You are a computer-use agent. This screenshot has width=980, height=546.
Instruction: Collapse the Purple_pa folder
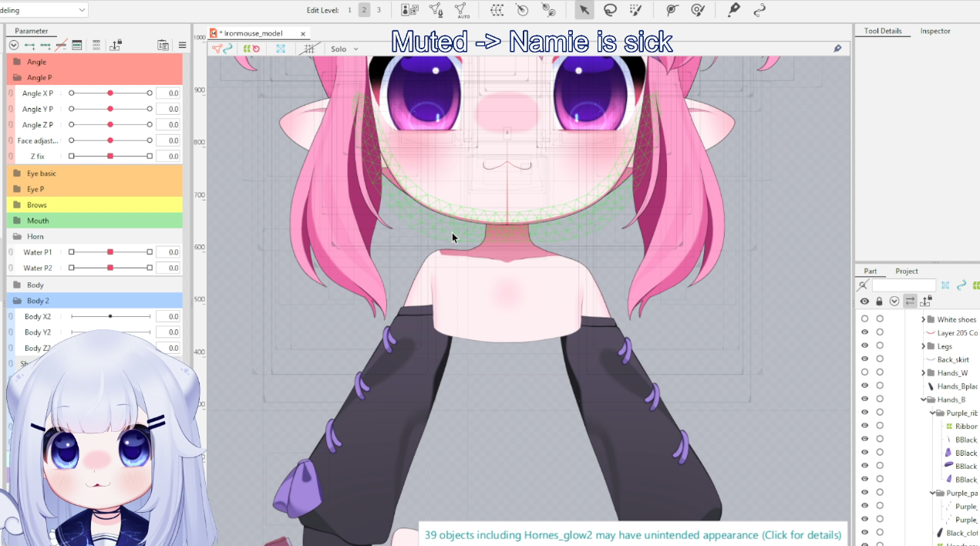coord(932,493)
